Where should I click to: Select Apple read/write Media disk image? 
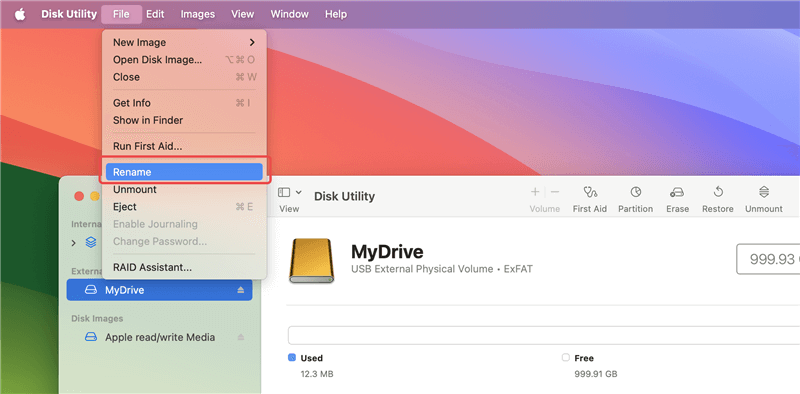point(159,337)
